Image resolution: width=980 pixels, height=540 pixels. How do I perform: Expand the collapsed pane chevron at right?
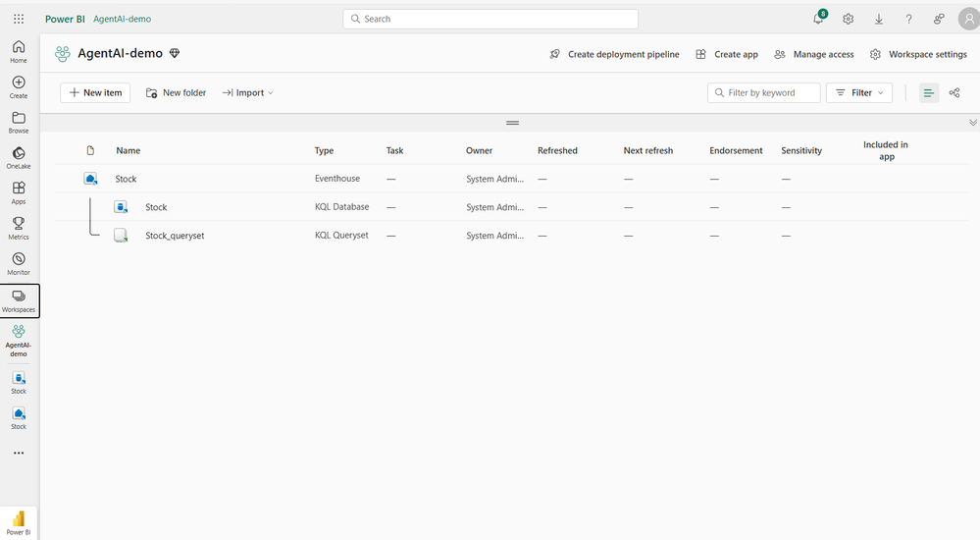click(x=972, y=123)
